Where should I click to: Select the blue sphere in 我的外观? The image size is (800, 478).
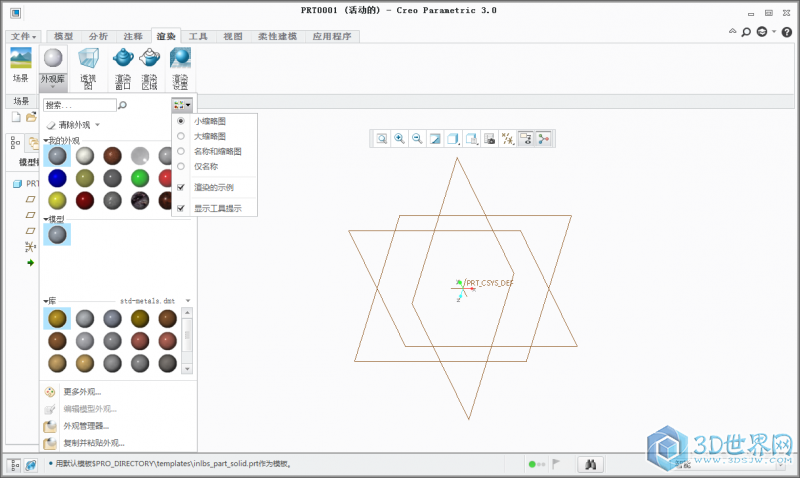[57, 178]
